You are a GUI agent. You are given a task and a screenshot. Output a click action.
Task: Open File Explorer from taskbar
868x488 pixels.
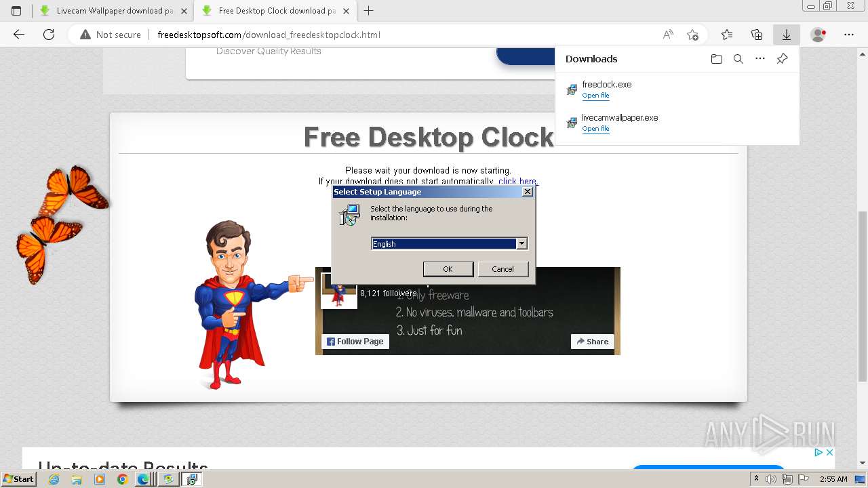(x=77, y=479)
